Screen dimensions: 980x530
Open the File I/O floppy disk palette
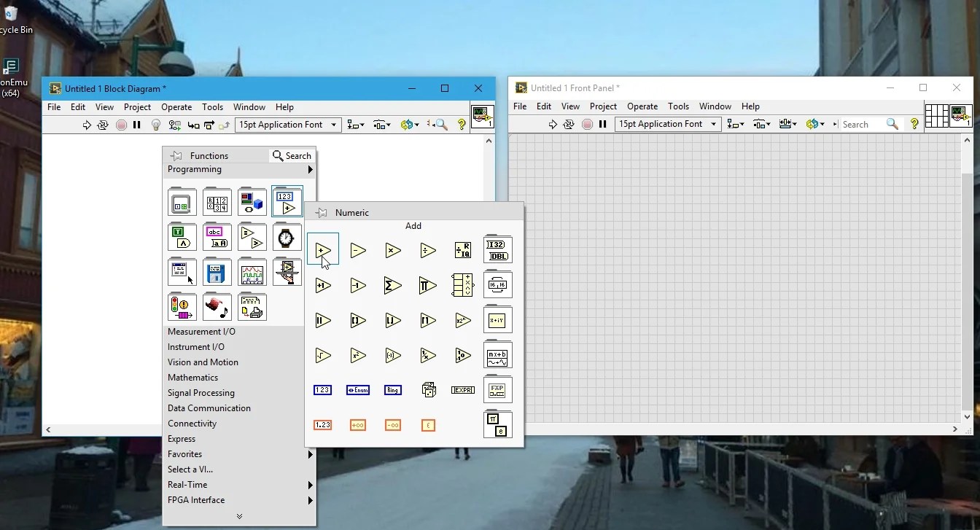(x=217, y=273)
